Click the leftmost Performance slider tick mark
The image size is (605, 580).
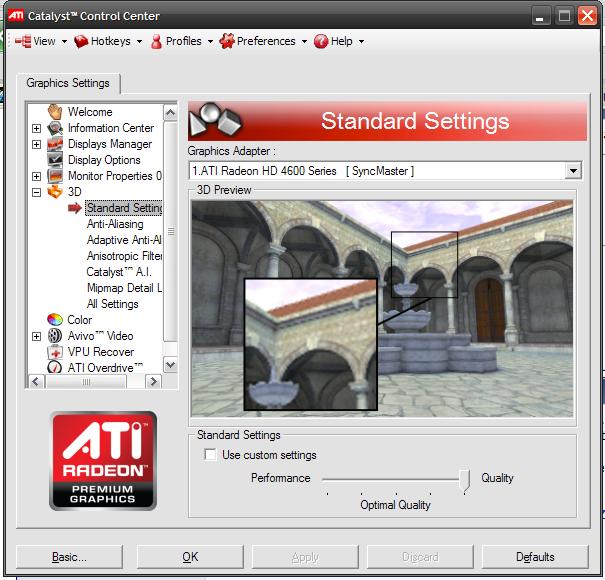(328, 494)
